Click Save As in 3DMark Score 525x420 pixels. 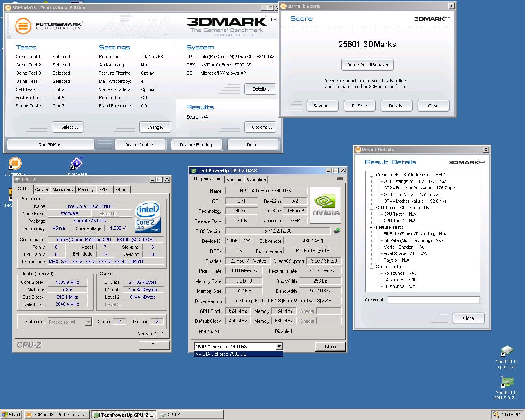(324, 106)
